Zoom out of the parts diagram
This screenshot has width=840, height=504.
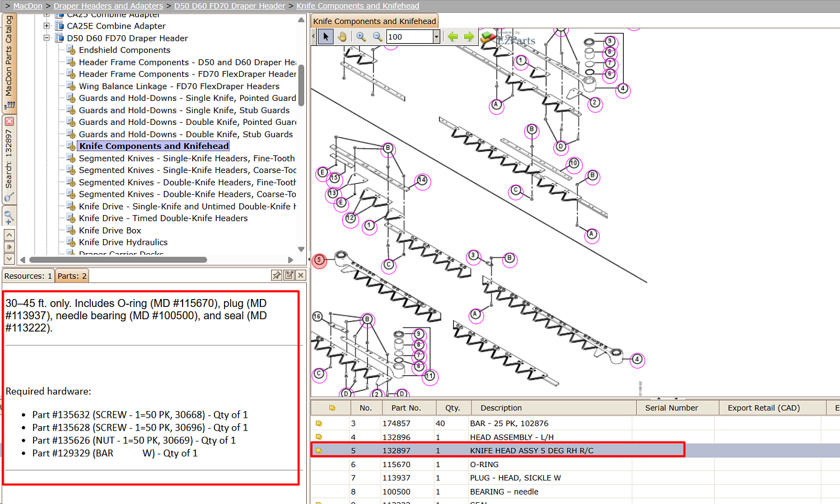[377, 37]
